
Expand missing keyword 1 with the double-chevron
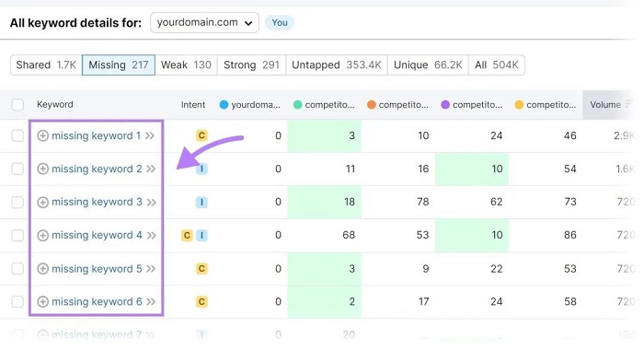coord(150,135)
